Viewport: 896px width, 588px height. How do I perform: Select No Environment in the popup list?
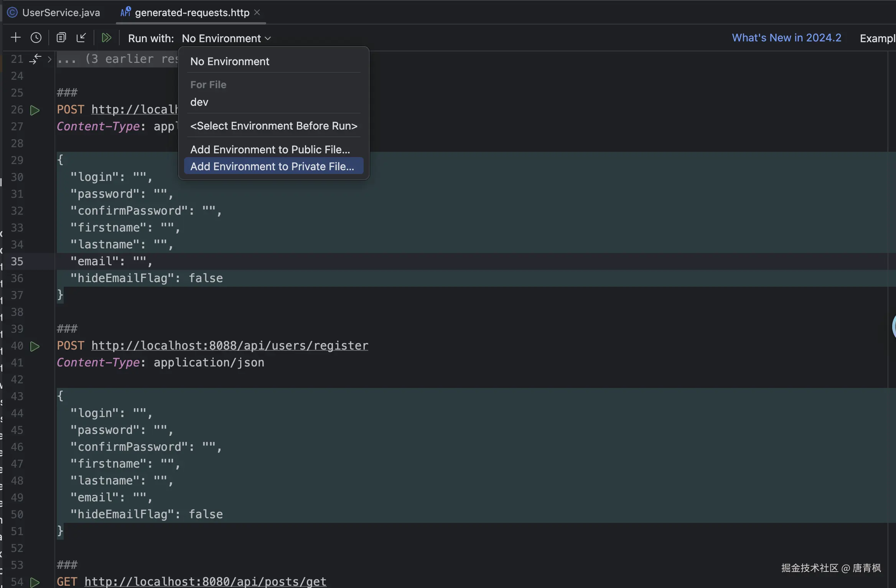[x=230, y=61]
